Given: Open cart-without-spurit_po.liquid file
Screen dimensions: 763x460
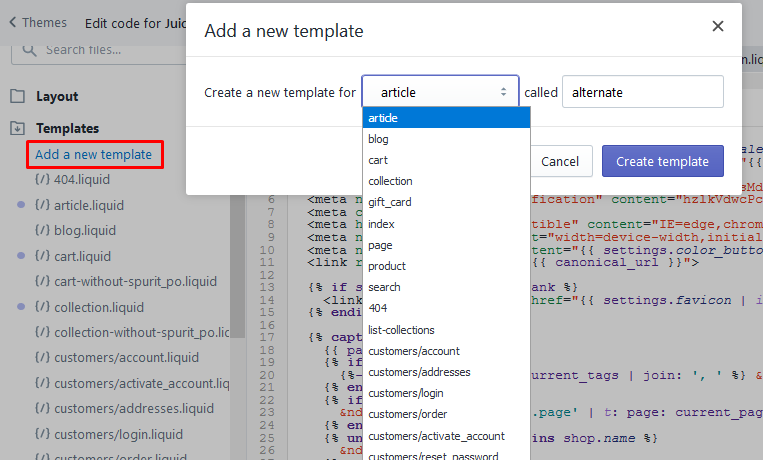Looking at the screenshot, I should [135, 281].
